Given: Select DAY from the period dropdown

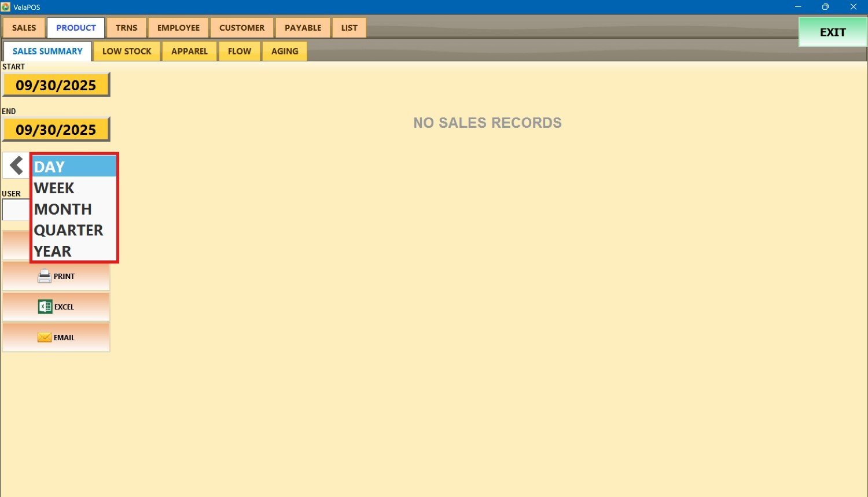Looking at the screenshot, I should tap(74, 167).
